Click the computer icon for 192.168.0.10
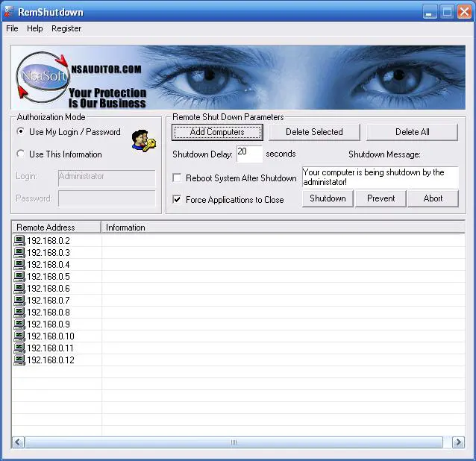Screen dimensions: 476x461 [19, 336]
